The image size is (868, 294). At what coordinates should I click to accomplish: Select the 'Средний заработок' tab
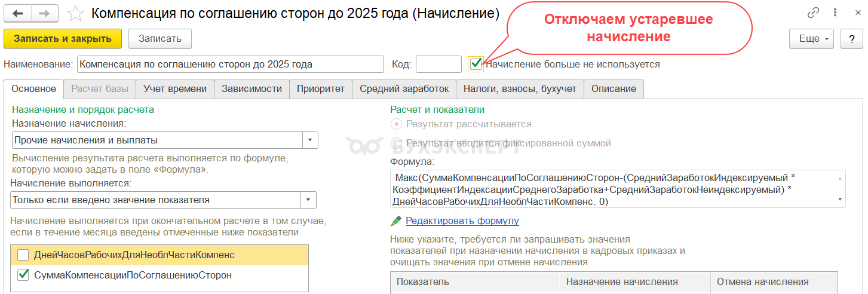click(404, 89)
